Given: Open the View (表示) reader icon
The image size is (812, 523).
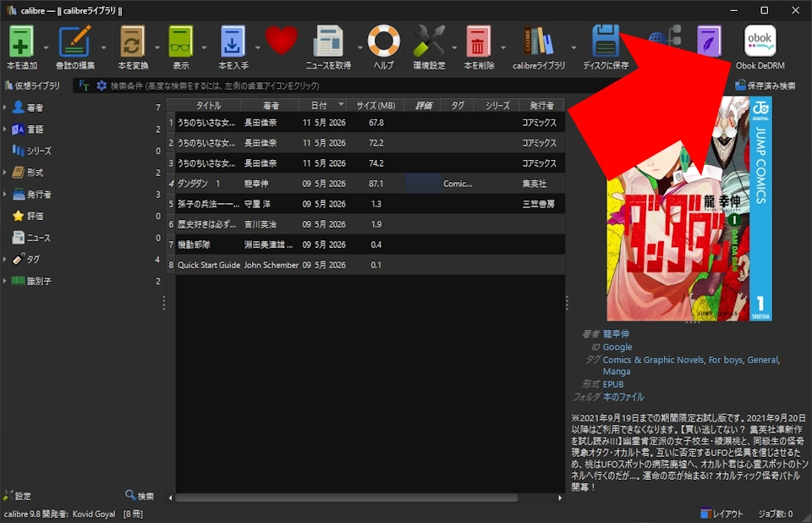Looking at the screenshot, I should click(x=180, y=41).
